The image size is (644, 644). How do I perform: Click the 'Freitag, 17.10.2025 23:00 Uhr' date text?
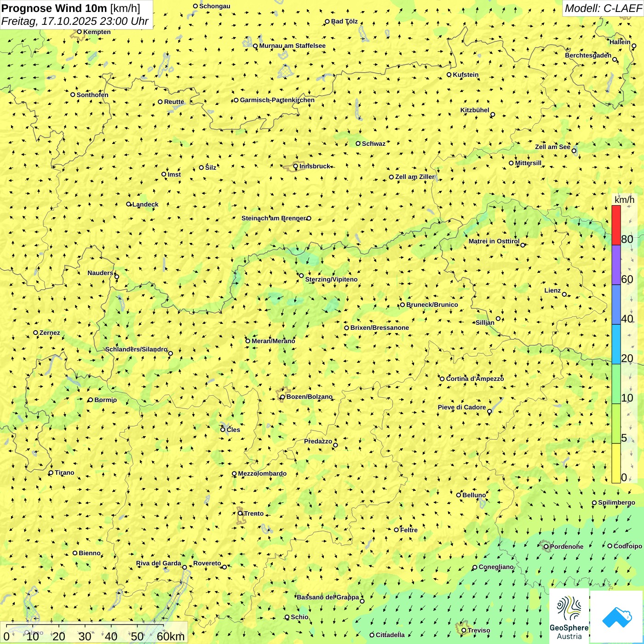point(75,21)
